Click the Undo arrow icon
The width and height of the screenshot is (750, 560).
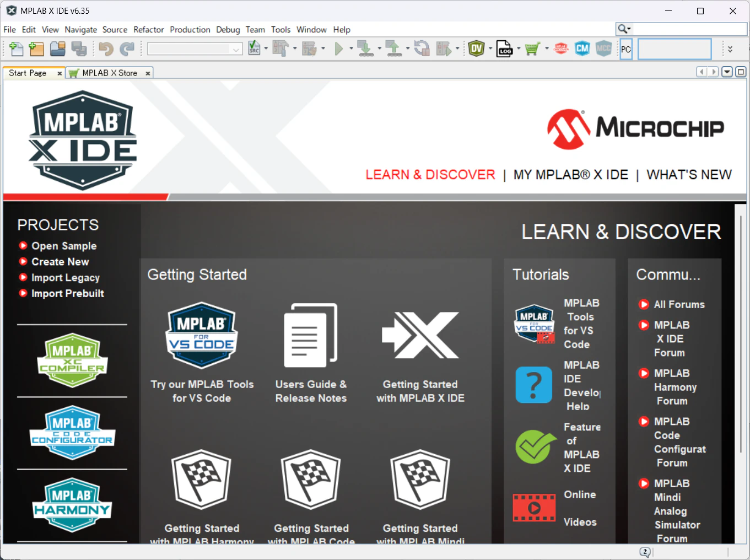(x=106, y=49)
